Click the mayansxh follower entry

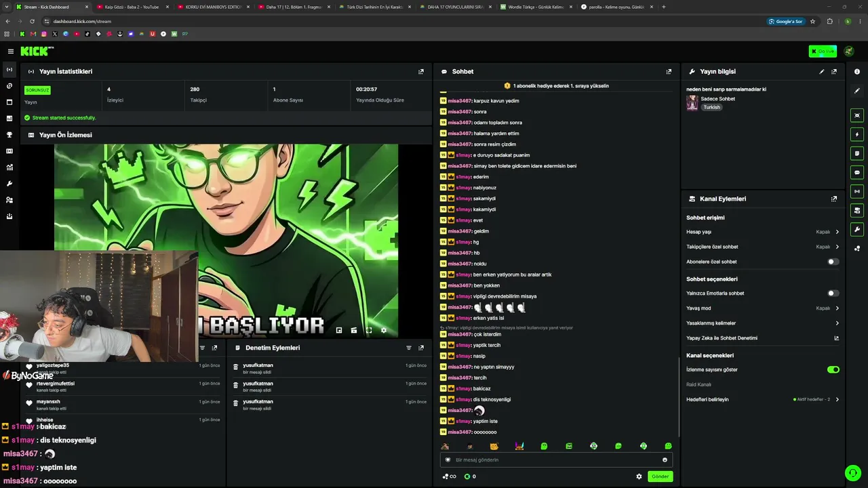click(x=122, y=404)
